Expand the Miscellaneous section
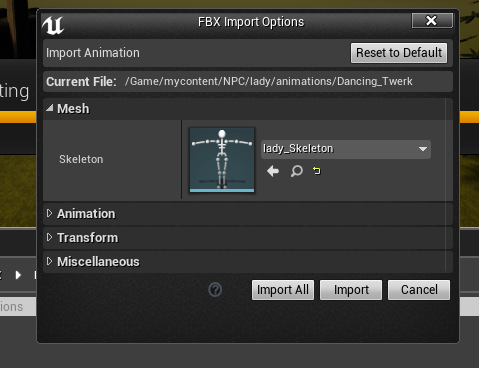Viewport: 479px width, 368px height. (x=50, y=261)
